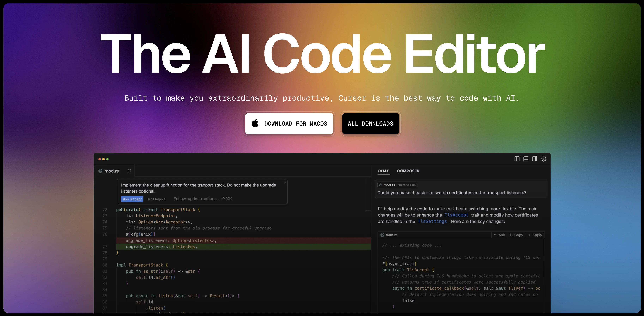This screenshot has height=316, width=644.
Task: Apply the suggested mod.rs code
Action: click(535, 235)
